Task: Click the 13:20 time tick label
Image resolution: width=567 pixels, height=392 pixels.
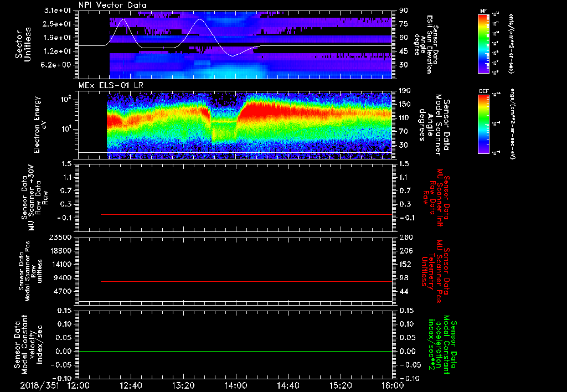Action: click(x=183, y=385)
